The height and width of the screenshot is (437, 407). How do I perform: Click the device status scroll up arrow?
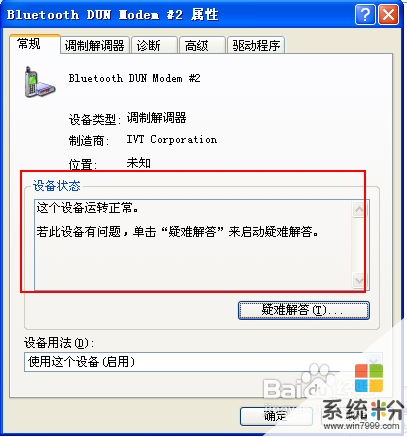[359, 210]
